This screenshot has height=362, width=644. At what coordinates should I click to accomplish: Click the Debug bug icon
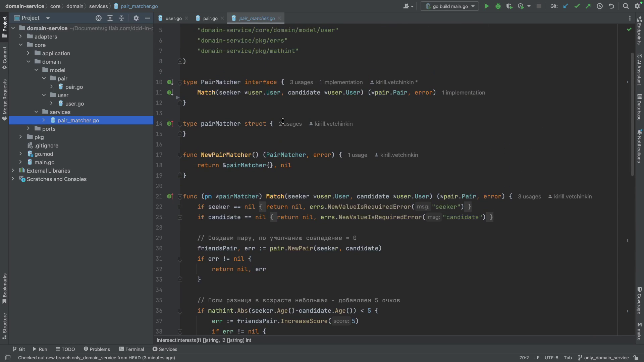pos(498,6)
